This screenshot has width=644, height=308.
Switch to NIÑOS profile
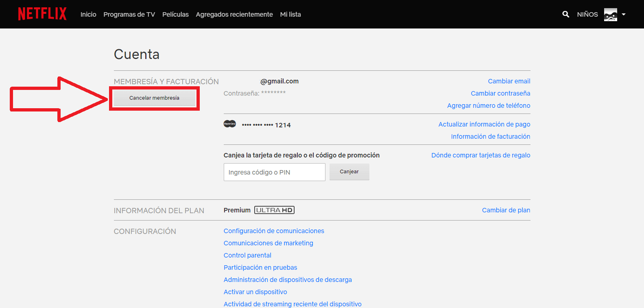pos(587,14)
